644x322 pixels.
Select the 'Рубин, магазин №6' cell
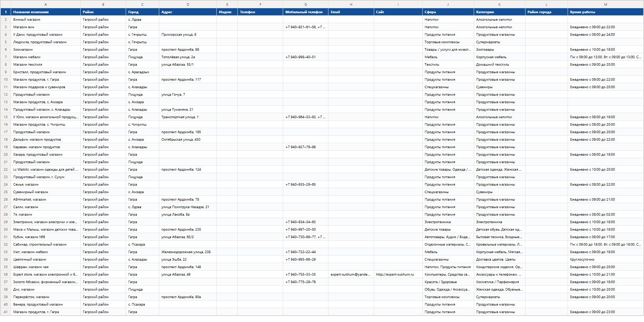pos(46,237)
